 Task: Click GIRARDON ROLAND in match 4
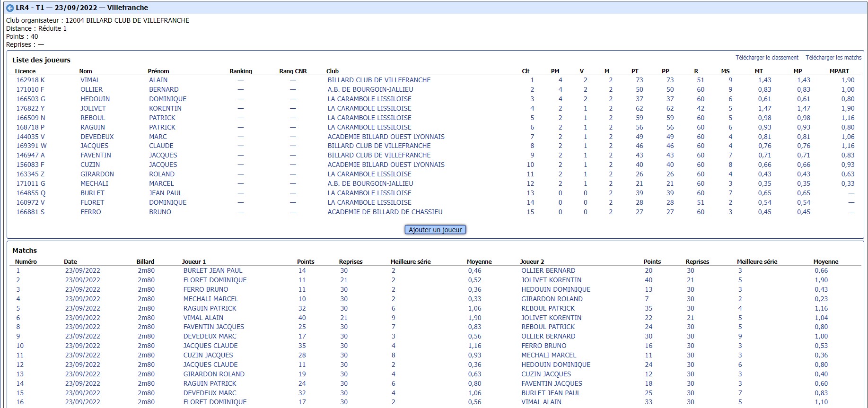(552, 299)
